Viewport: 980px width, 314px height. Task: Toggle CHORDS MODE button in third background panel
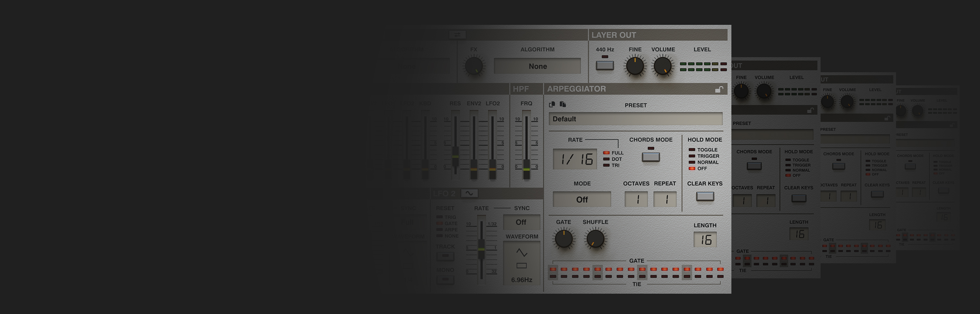[x=839, y=166]
